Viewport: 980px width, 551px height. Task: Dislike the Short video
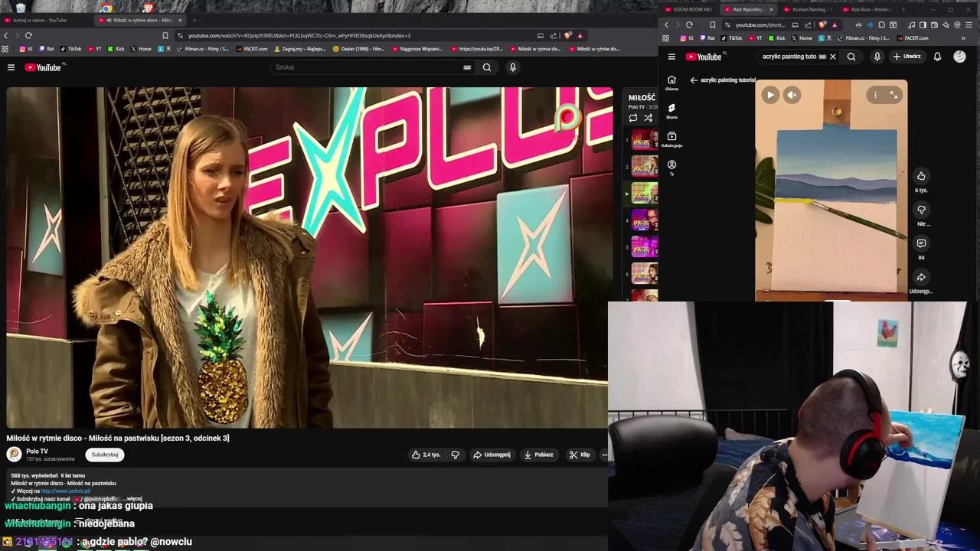tap(921, 210)
